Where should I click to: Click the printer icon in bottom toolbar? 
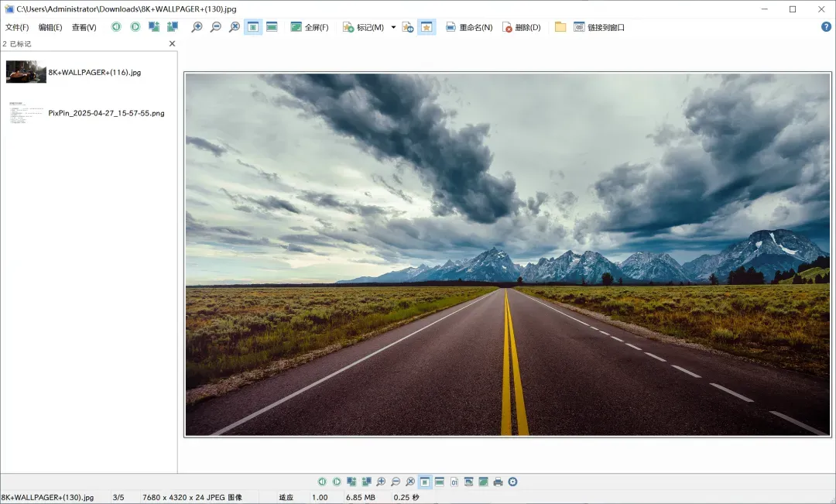click(x=498, y=482)
